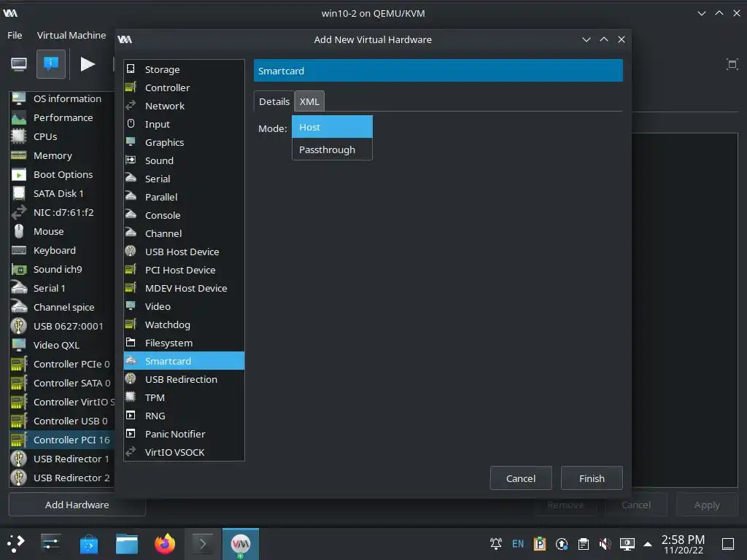Open OS information in device list
Image resolution: width=747 pixels, height=560 pixels.
coord(62,98)
